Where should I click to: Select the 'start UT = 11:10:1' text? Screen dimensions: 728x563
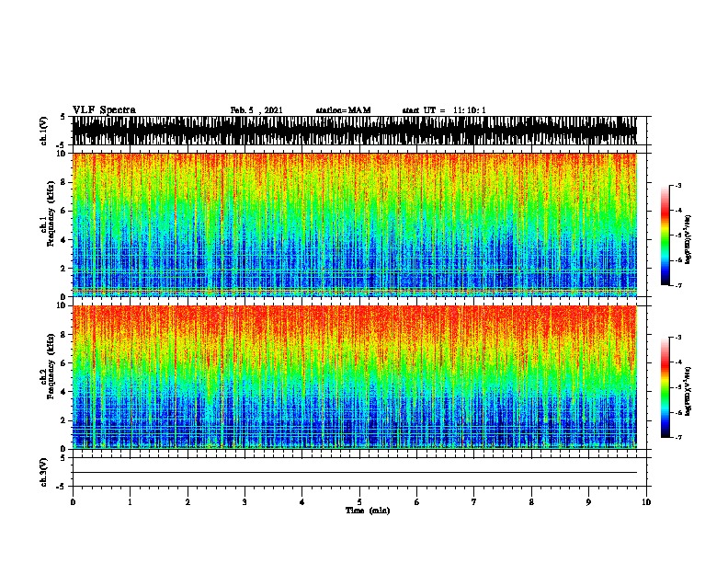pos(444,110)
